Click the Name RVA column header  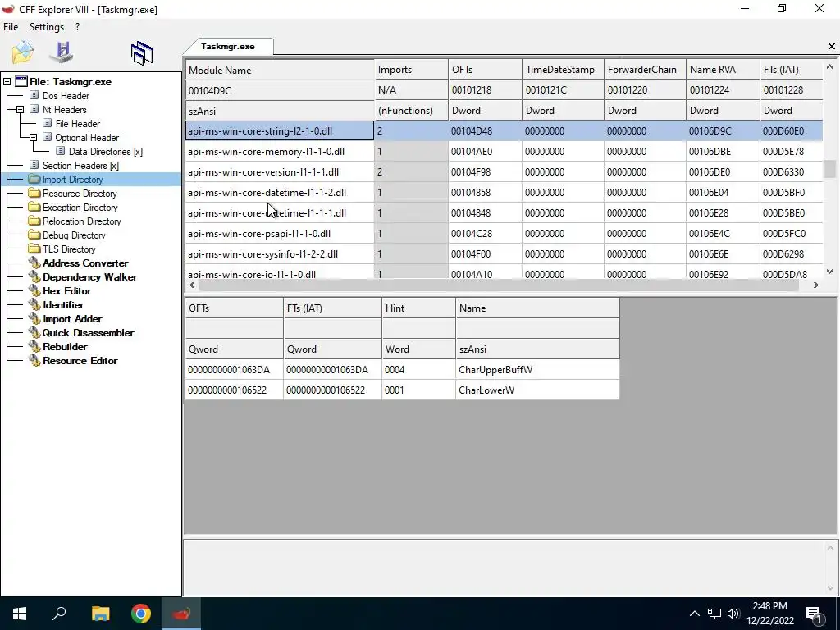click(x=723, y=71)
